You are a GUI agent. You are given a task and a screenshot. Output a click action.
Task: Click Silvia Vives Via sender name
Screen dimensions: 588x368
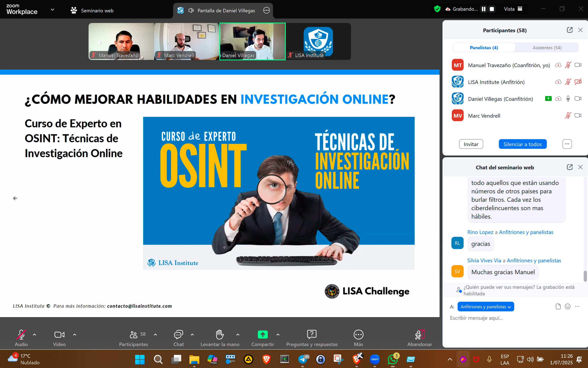pos(484,260)
